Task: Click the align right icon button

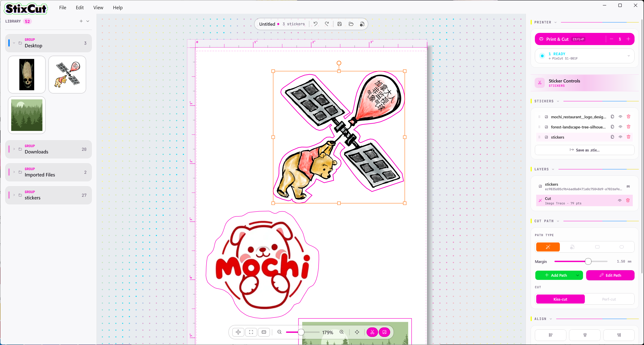Action: 619,335
